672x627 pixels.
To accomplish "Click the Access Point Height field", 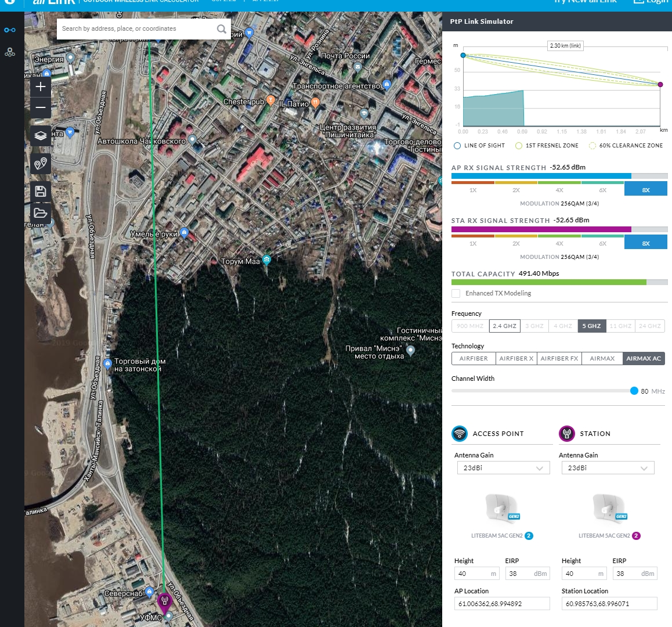I will (x=476, y=574).
